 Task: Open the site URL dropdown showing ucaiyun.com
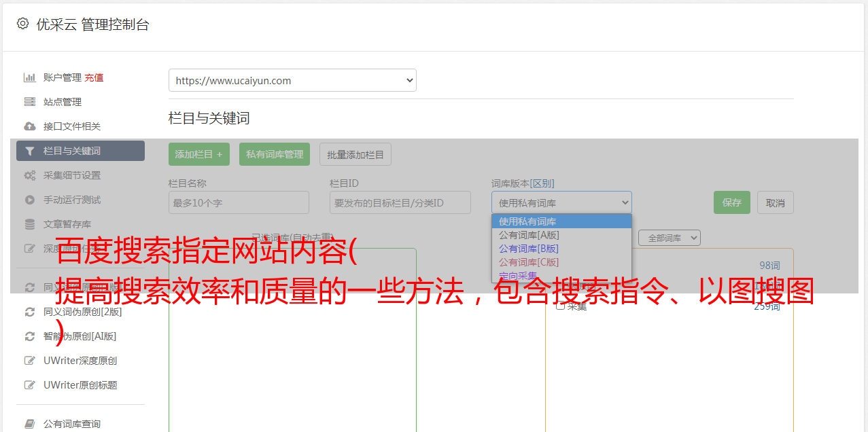pyautogui.click(x=292, y=80)
